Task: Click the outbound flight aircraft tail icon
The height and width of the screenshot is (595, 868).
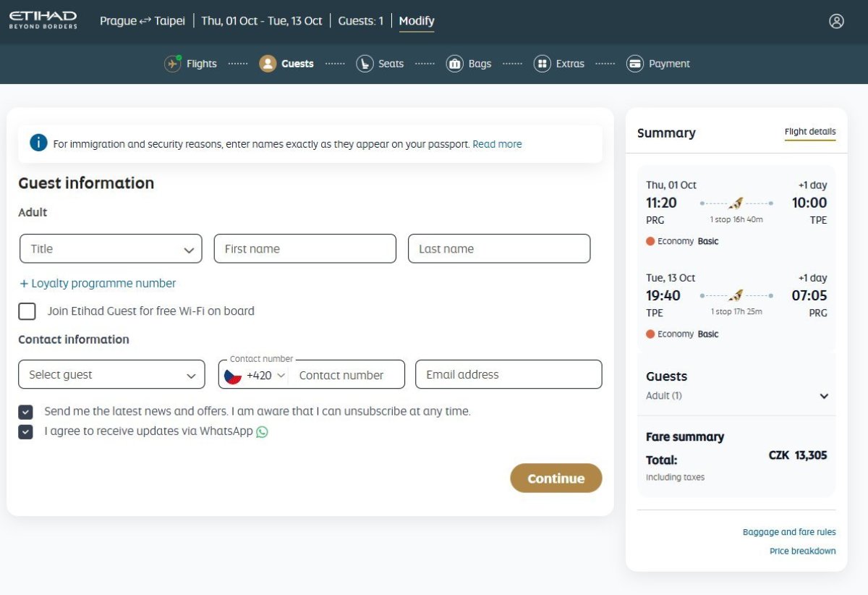Action: click(x=736, y=203)
